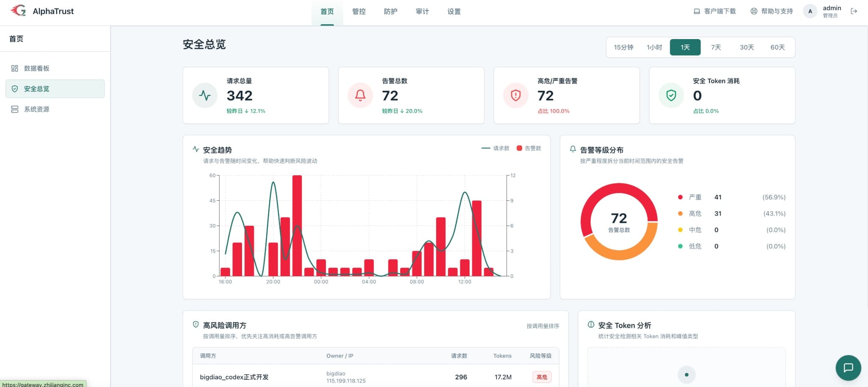Click the admin user name
The height and width of the screenshot is (387, 868).
832,8
